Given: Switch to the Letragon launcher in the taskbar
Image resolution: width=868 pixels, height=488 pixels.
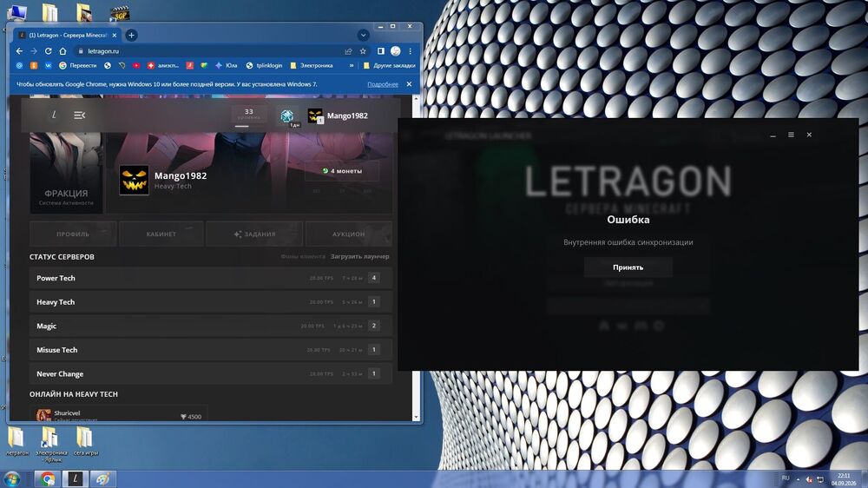Looking at the screenshot, I should 76,478.
